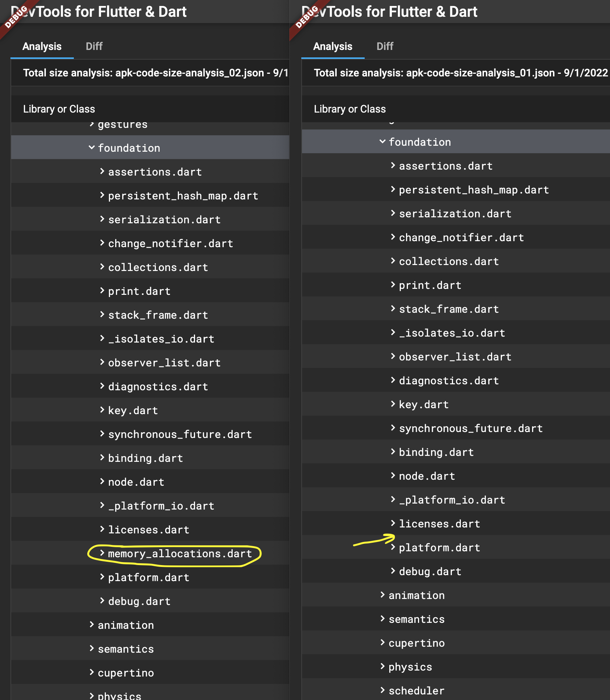Click Library or Class header in left window
The width and height of the screenshot is (610, 700).
59,109
